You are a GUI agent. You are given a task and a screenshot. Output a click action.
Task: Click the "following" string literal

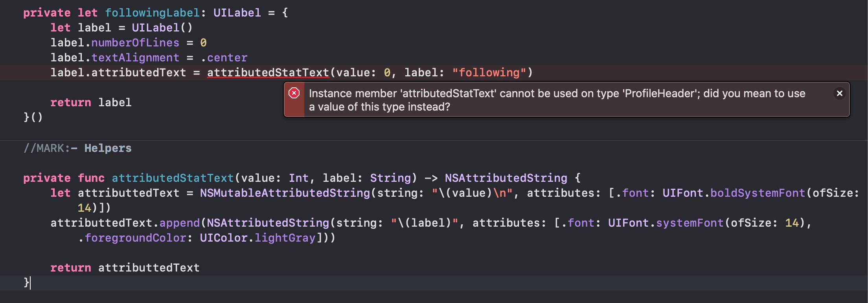point(489,73)
